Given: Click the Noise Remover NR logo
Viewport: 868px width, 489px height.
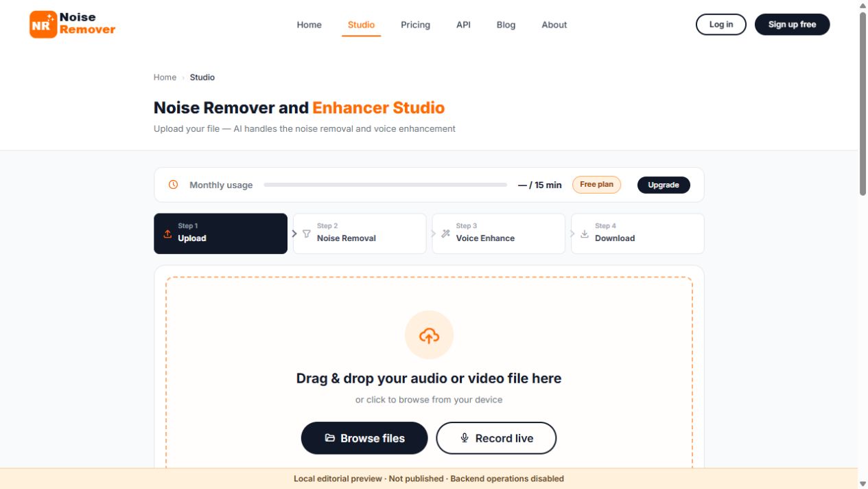Looking at the screenshot, I should point(72,24).
